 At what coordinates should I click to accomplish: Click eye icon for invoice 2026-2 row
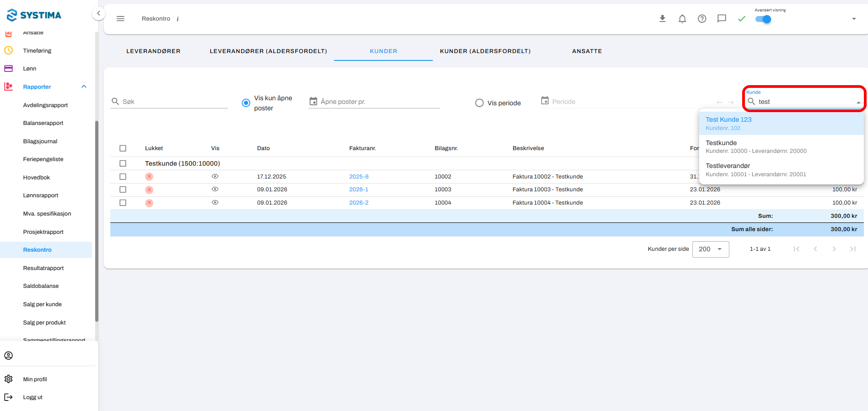(215, 202)
